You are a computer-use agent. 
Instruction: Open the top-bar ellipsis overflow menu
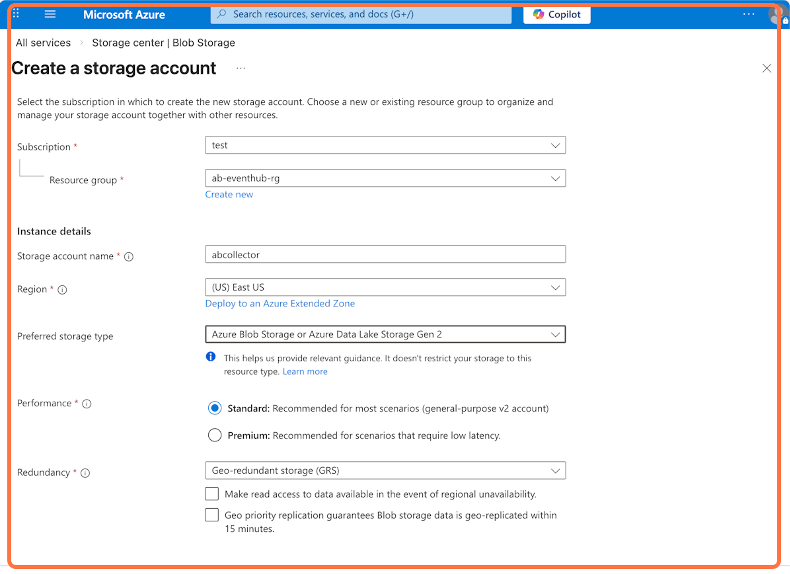coord(749,15)
